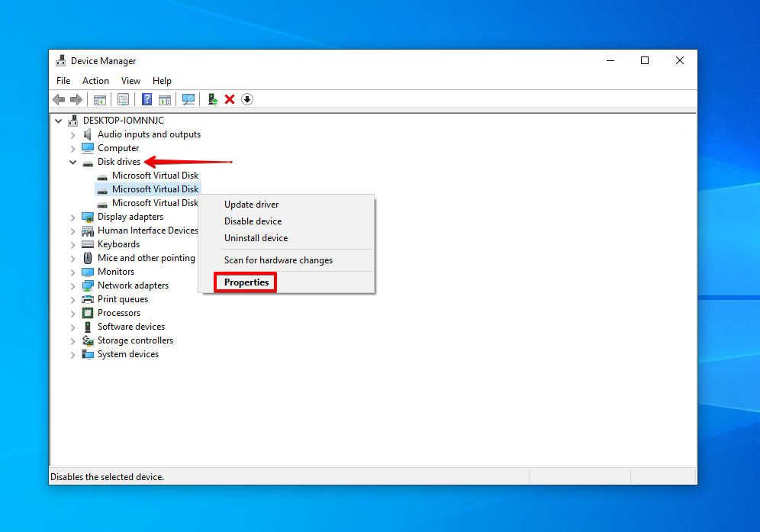This screenshot has height=532, width=760.
Task: Select the DESKTOP-IOMNNJC root node
Action: 123,121
